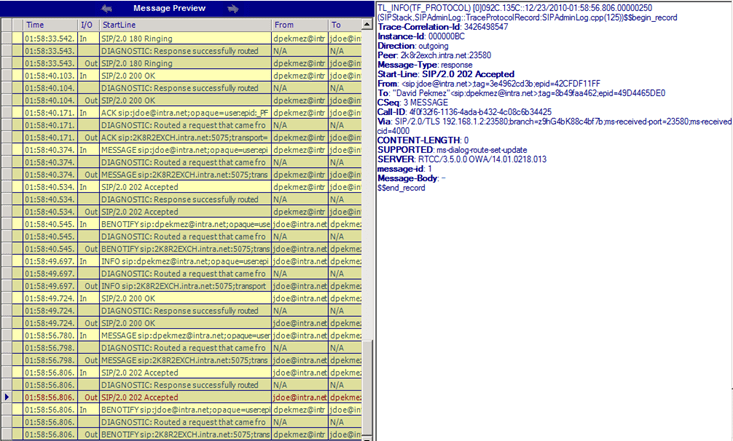Image resolution: width=733 pixels, height=441 pixels.
Task: Click the next message arrow in Message Preview
Action: pos(234,9)
